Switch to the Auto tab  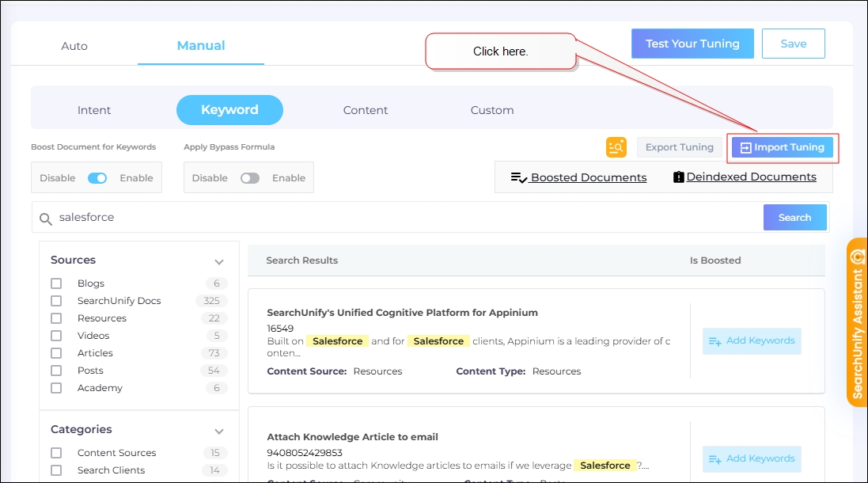click(74, 46)
